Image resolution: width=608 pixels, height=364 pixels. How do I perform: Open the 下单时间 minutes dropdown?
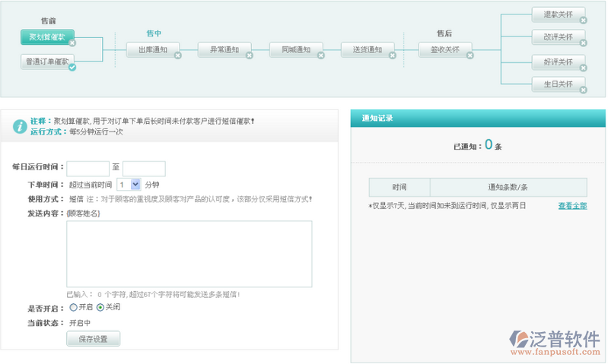(135, 184)
